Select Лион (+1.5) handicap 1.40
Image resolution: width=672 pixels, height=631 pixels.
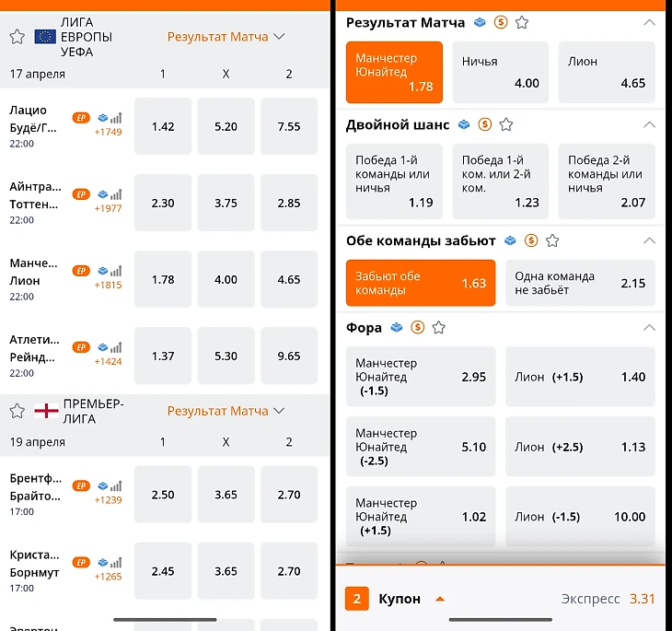tap(580, 377)
